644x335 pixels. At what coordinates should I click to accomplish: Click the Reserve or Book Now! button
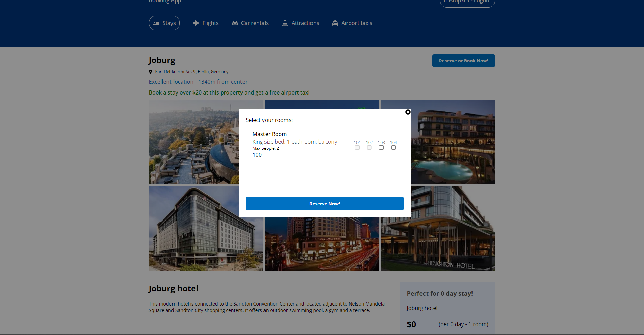point(463,61)
